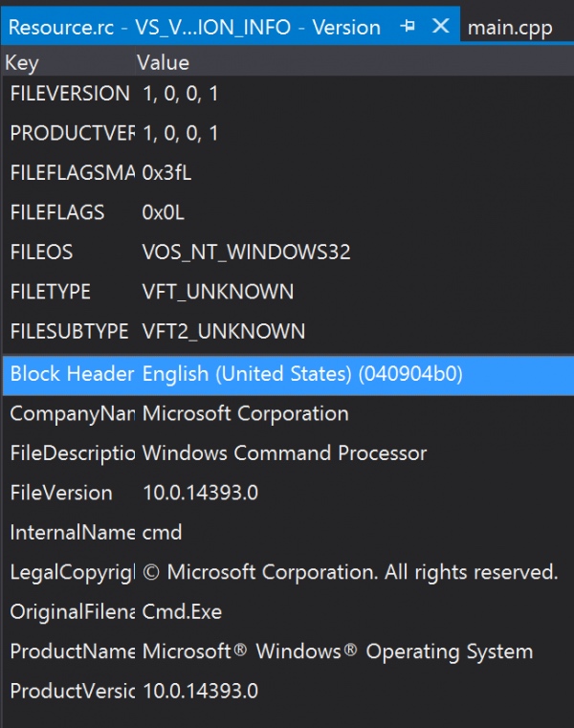Open FILESUBTYPE value VFT2_UNKNOWN

pyautogui.click(x=224, y=332)
